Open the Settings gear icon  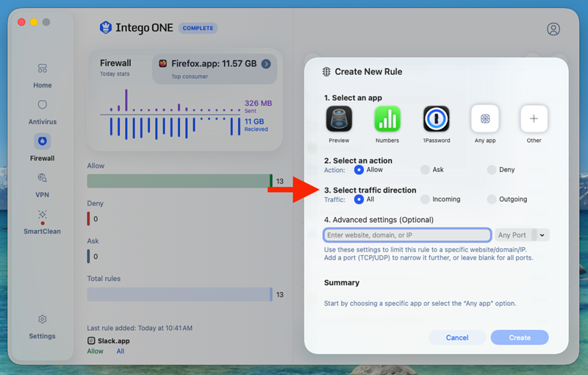pyautogui.click(x=43, y=319)
